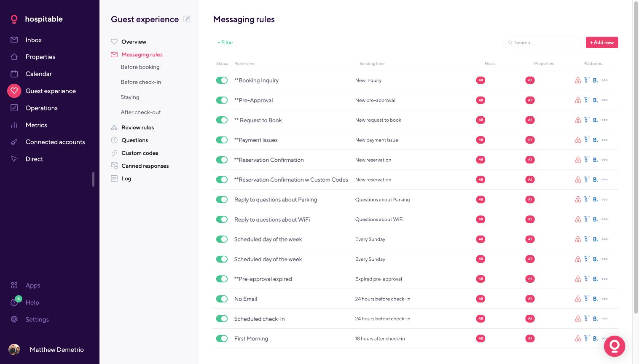
Task: Click the Calendar icon in sidebar
Action: pyautogui.click(x=14, y=74)
